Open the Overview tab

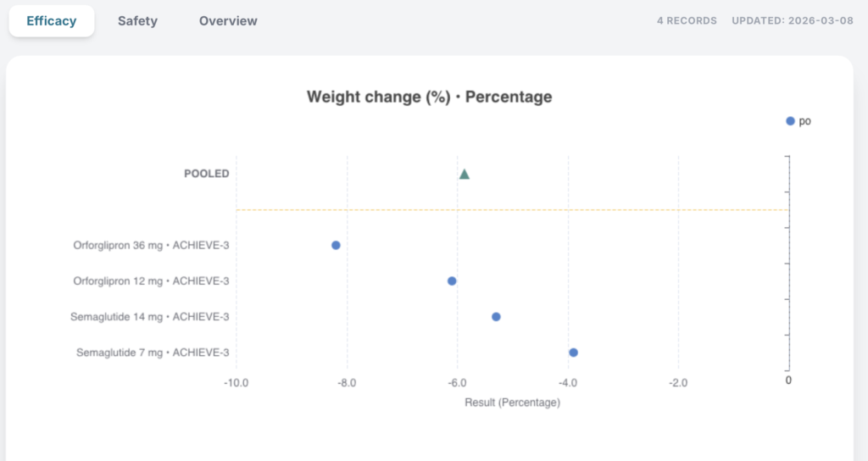[228, 21]
